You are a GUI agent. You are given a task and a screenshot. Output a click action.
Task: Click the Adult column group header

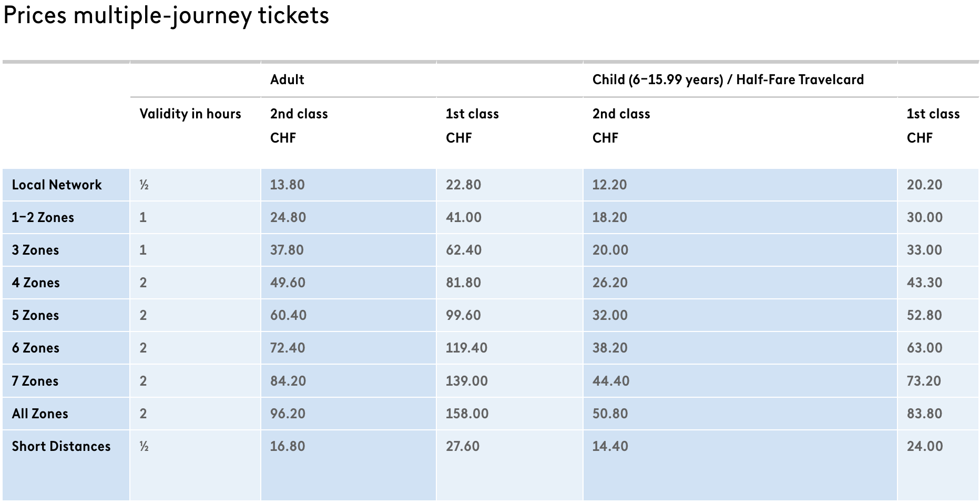pos(287,79)
